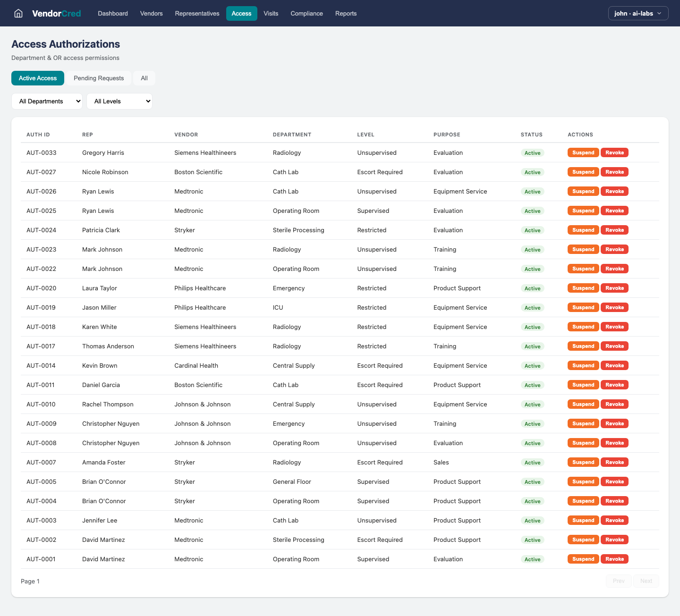Screen dimensions: 680x616
Task: Expand the john · ai-labs user menu
Action: (638, 13)
